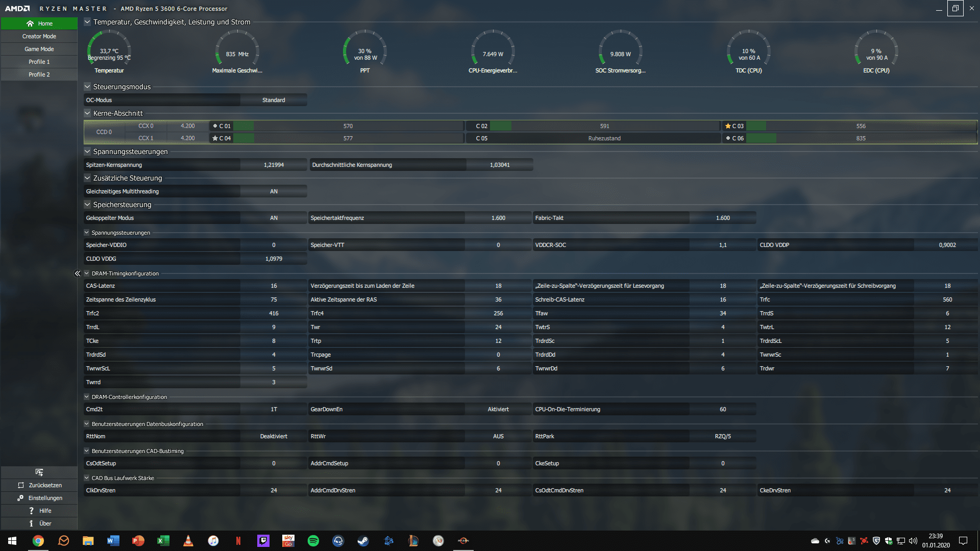Open Logitech G HUB tray icon
980x551 pixels.
point(827,541)
